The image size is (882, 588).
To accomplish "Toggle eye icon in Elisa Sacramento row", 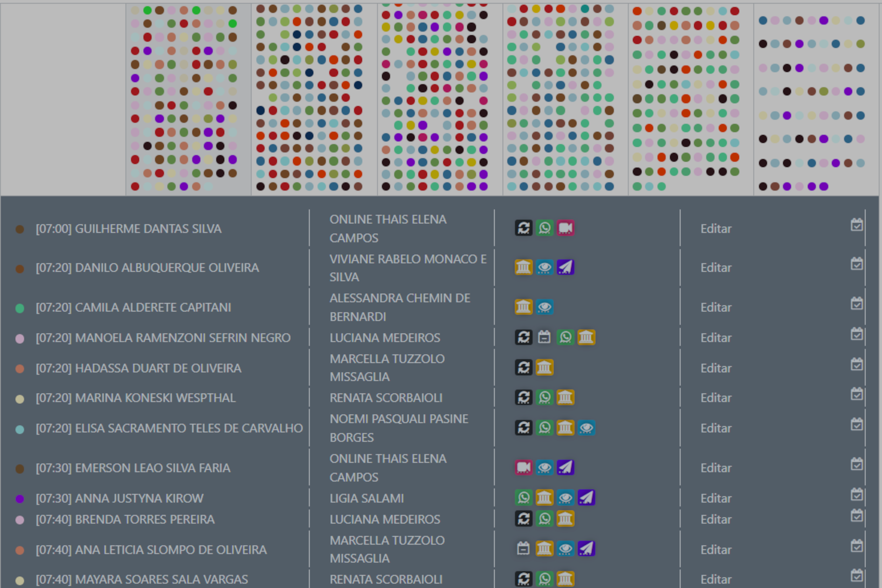I will coord(586,428).
